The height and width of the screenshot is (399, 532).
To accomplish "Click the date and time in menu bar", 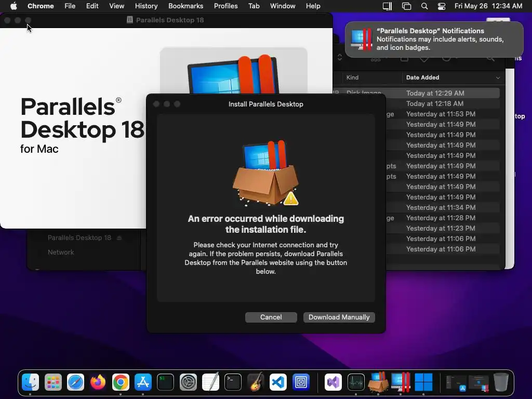I will click(488, 6).
